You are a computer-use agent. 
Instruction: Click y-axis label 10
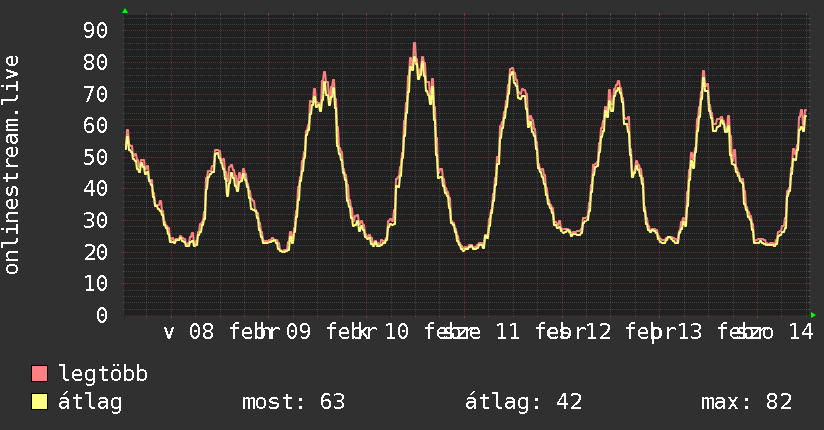(96, 283)
